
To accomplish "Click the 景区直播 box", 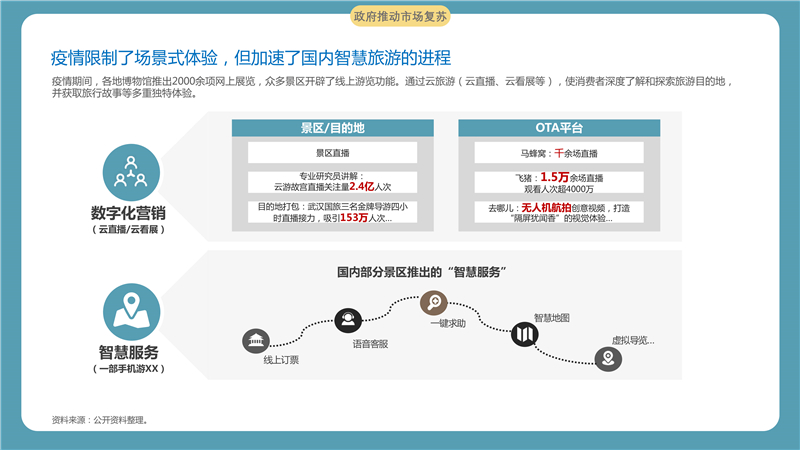I will 333,153.
